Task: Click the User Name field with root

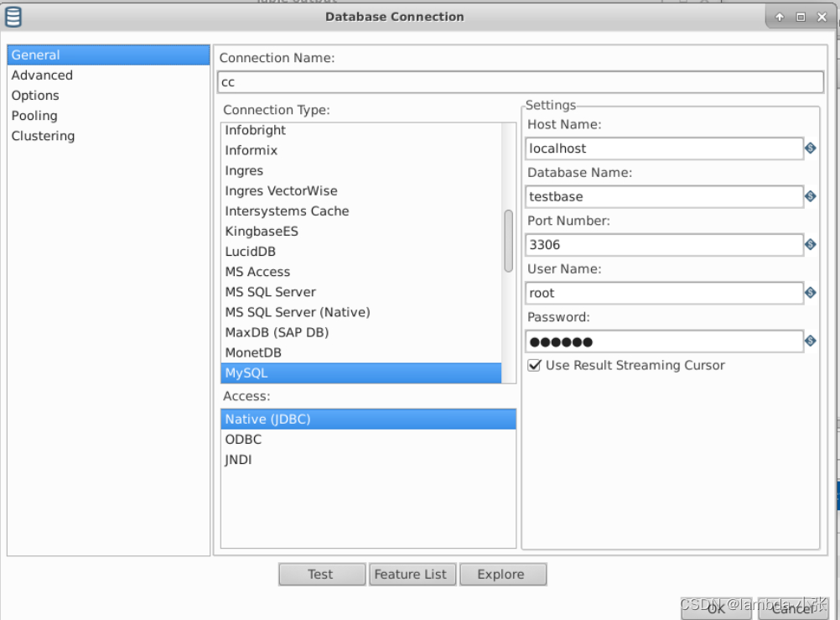Action: (x=664, y=293)
